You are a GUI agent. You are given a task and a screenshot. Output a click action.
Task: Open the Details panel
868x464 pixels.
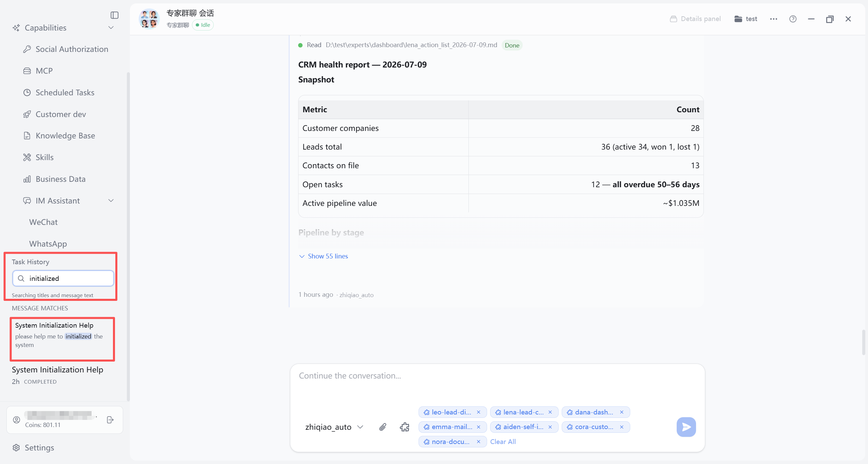coord(695,19)
